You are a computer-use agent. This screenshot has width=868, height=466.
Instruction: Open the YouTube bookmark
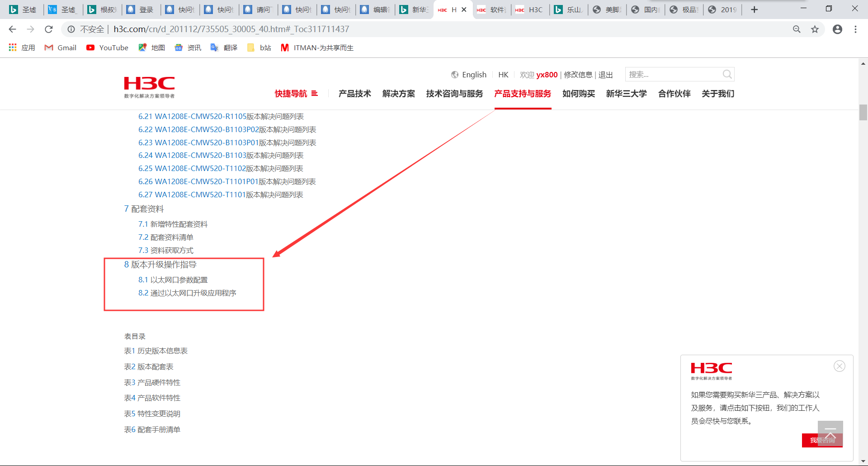click(x=108, y=48)
